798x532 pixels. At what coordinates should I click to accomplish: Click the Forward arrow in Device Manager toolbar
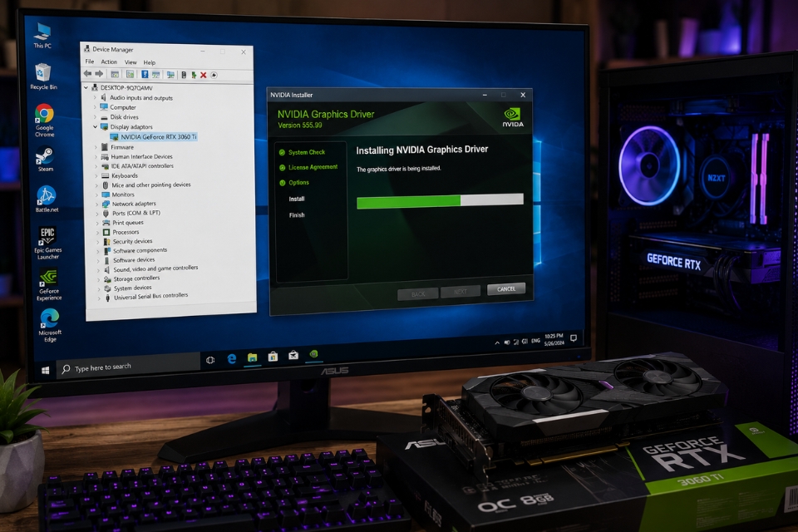point(99,74)
